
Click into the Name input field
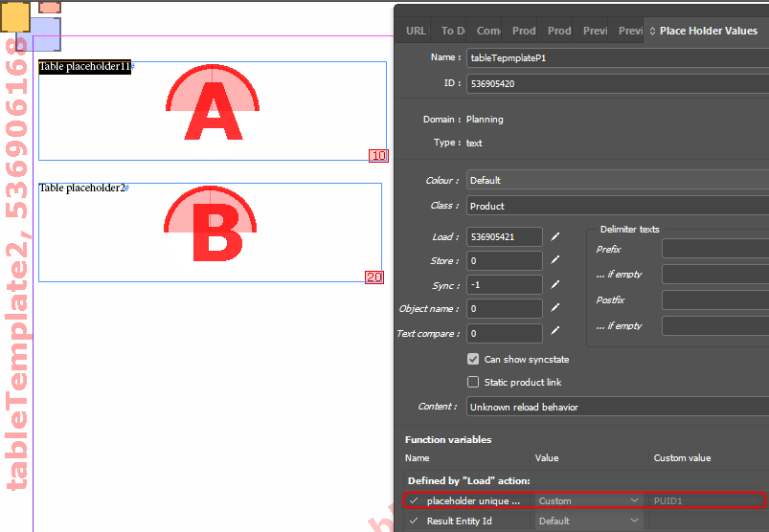617,57
